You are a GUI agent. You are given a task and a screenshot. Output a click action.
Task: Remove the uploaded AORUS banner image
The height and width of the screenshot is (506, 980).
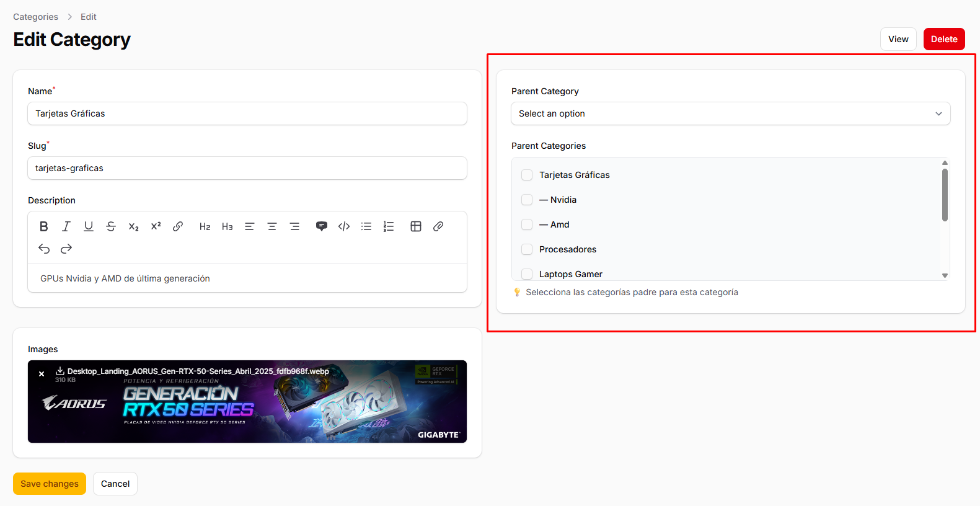coord(42,374)
